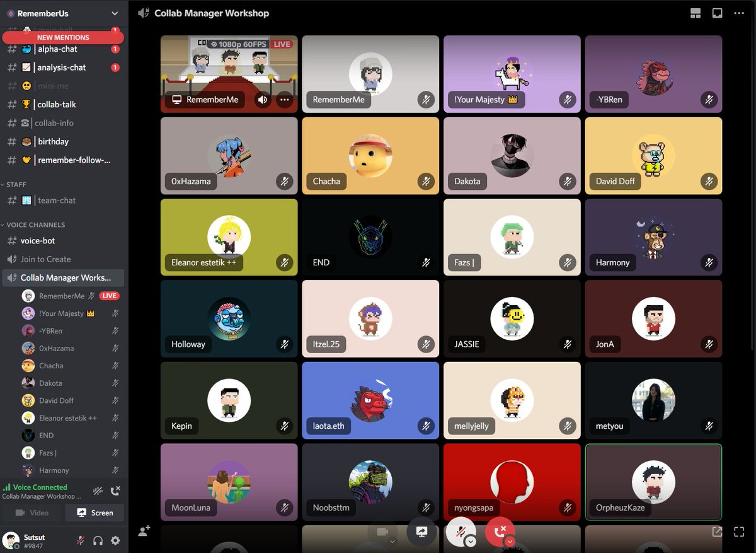Click muted mic icon on Holloway tile
This screenshot has width=756, height=553.
click(285, 344)
